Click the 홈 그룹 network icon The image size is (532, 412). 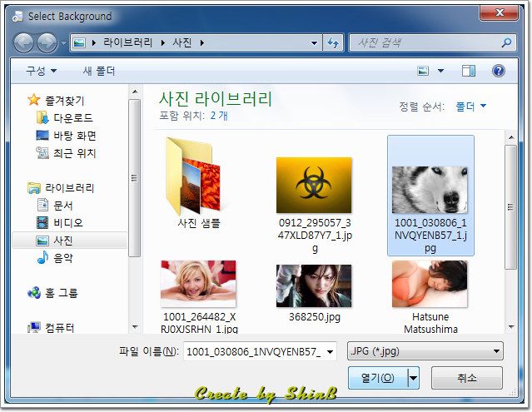tap(34, 293)
